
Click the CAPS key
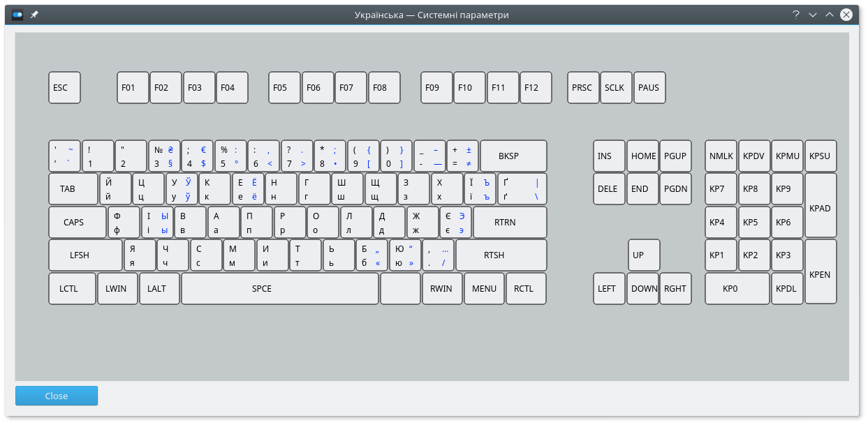(78, 223)
